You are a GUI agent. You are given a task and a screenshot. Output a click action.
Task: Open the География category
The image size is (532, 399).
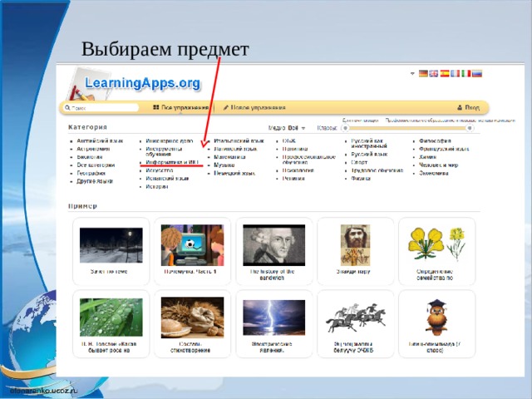tap(91, 173)
